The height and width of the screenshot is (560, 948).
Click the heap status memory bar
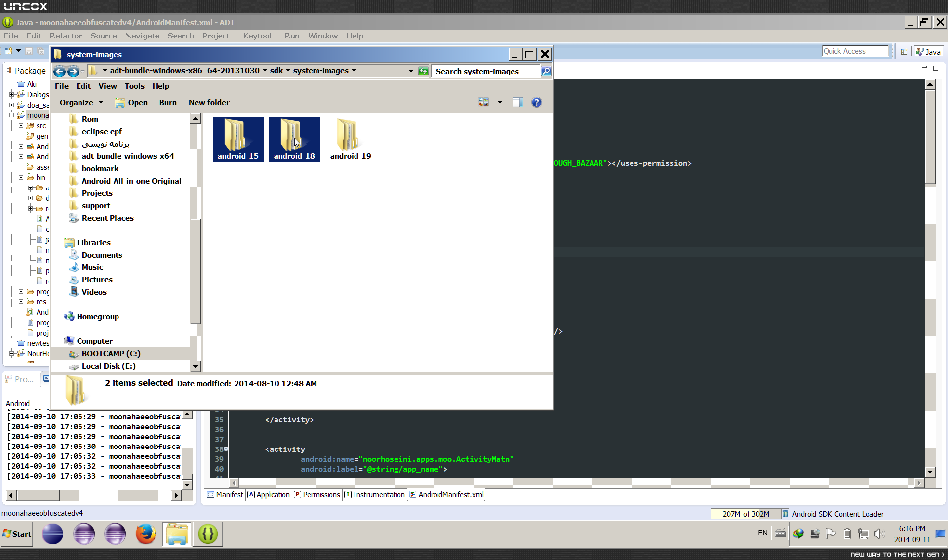pos(746,514)
